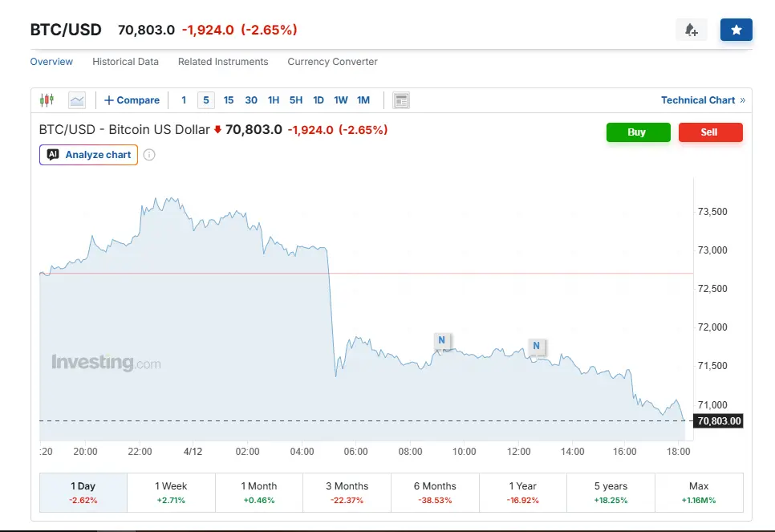The image size is (775, 532).
Task: Click the 70,803.00 price marker on axis
Action: coord(719,421)
